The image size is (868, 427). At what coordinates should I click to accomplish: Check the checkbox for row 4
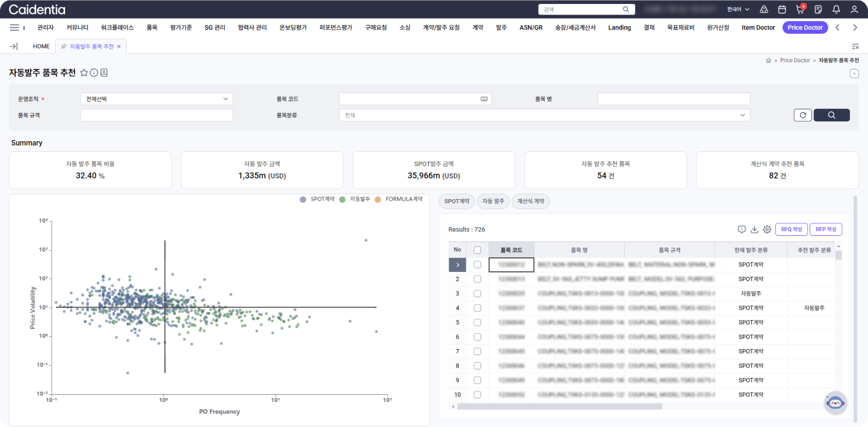pos(477,308)
